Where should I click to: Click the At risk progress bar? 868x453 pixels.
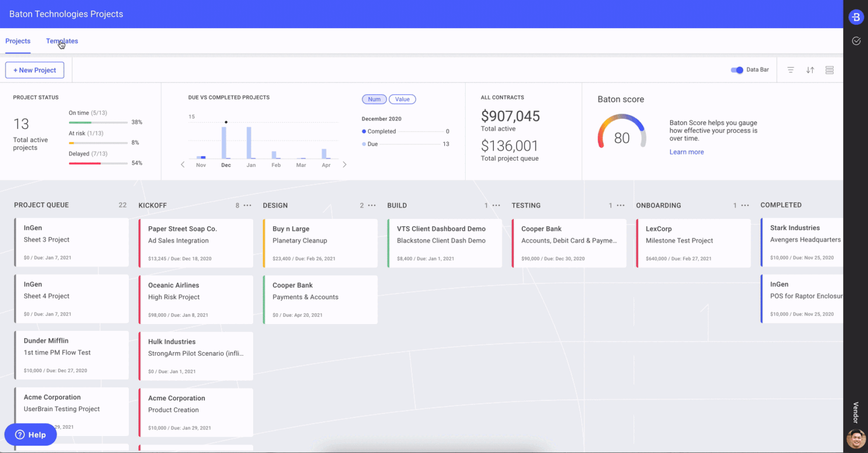coord(98,143)
